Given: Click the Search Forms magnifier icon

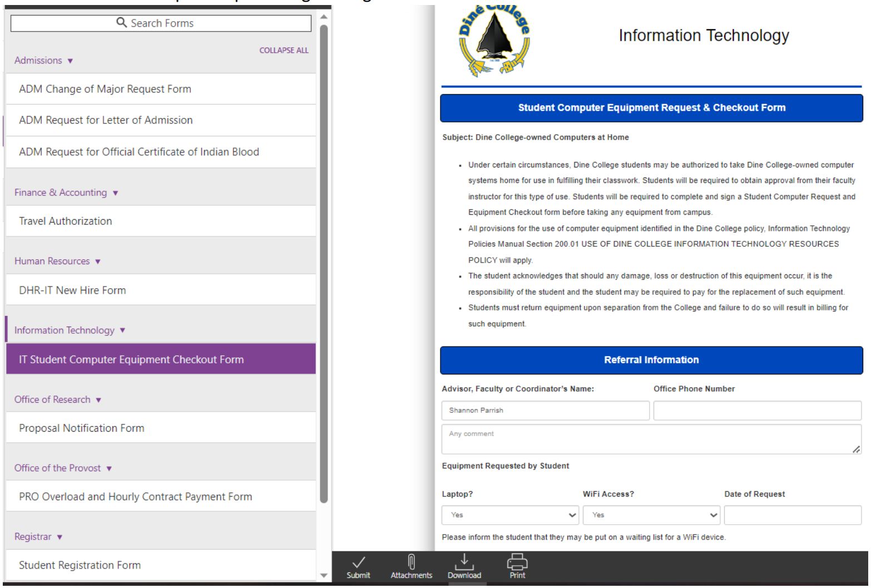Looking at the screenshot, I should click(x=121, y=22).
